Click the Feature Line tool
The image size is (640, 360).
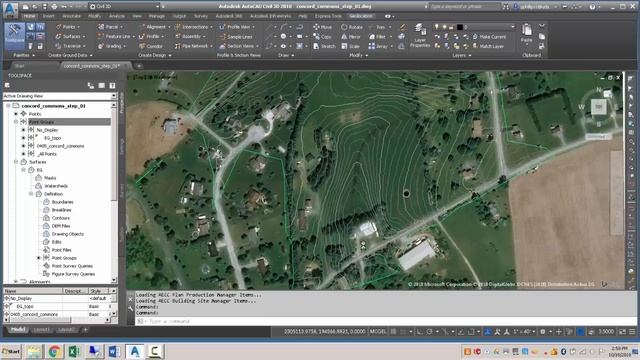[115, 36]
